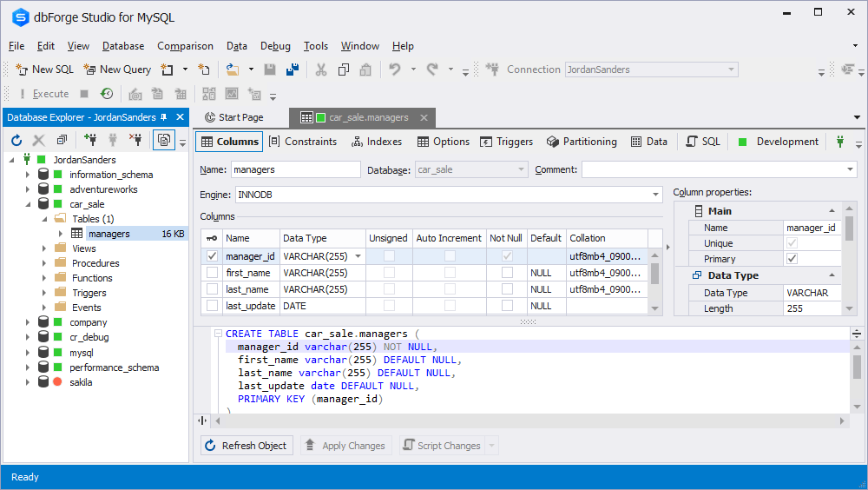
Task: Click the Cut scissors icon
Action: coord(321,70)
